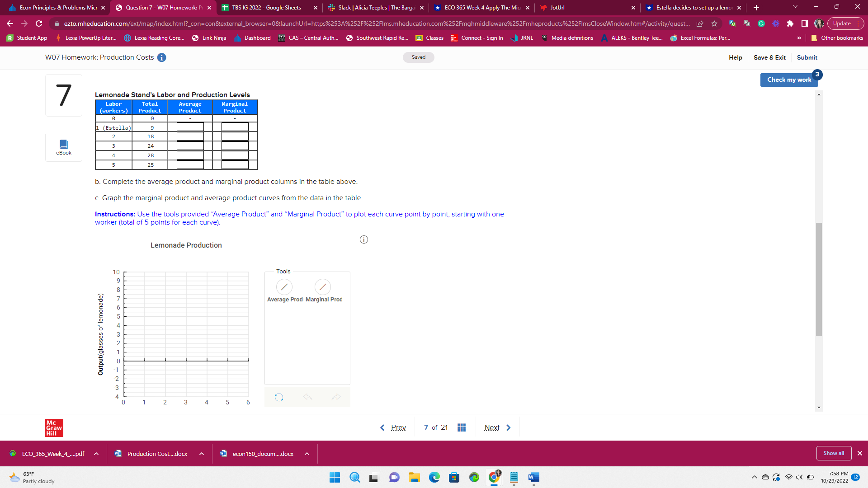The image size is (868, 488).
Task: Select the Average Product plotting tool
Action: [284, 286]
